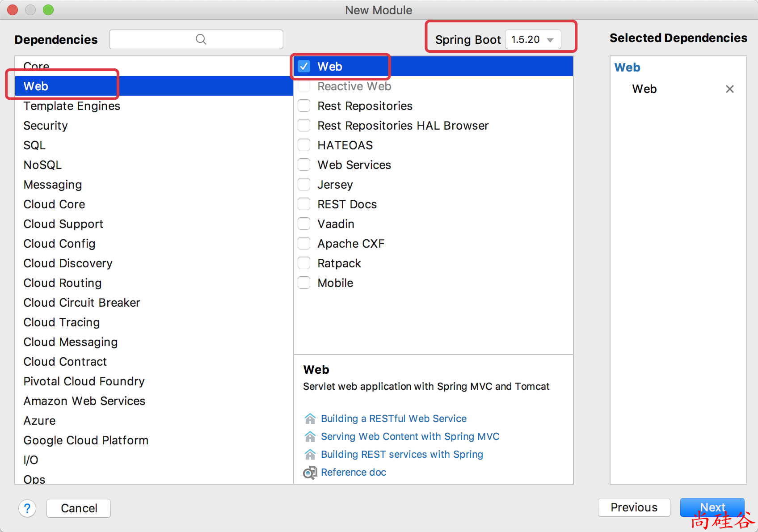The width and height of the screenshot is (758, 532).
Task: Toggle the Reactive Web checkbox
Action: click(x=304, y=86)
